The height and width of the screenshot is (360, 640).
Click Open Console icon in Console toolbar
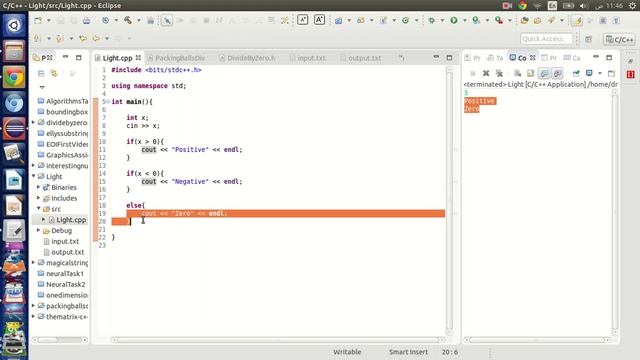point(611,73)
